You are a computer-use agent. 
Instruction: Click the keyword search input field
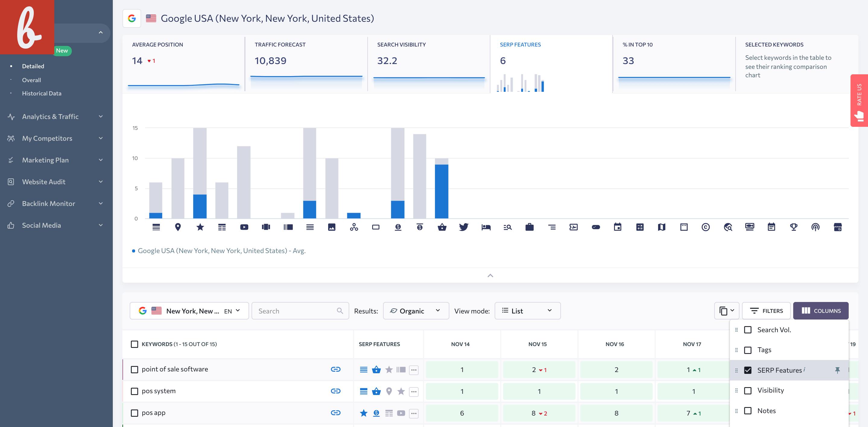(299, 310)
